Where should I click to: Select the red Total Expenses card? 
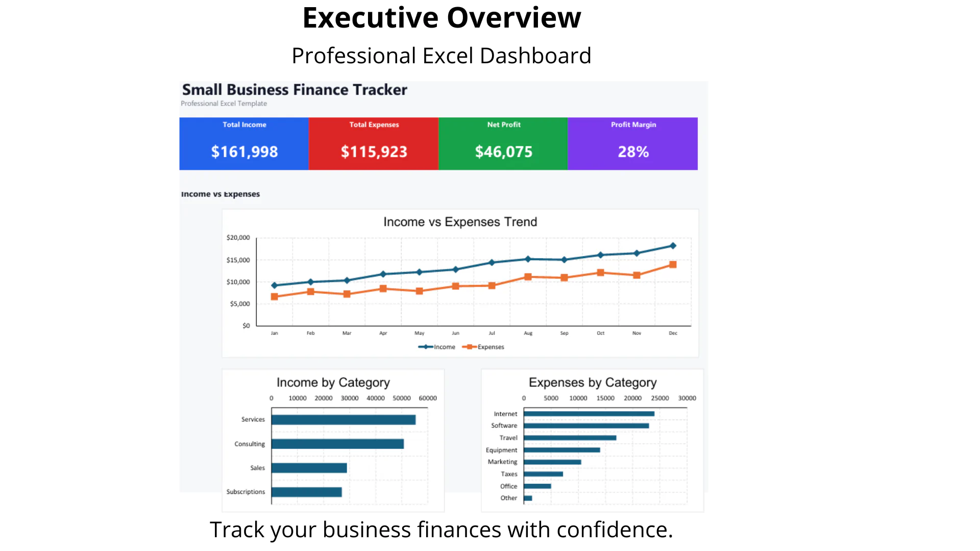pos(374,143)
